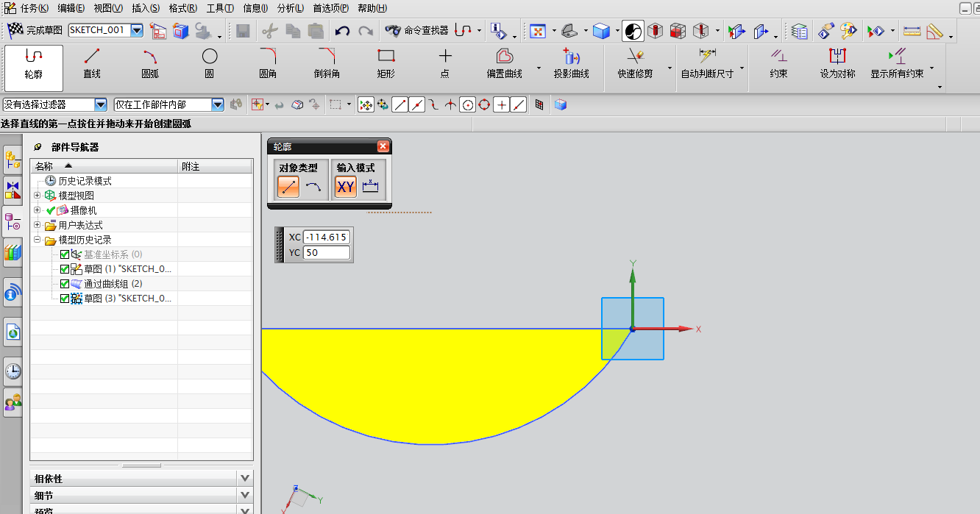This screenshot has height=514, width=980.
Task: Select the 约束 constraints tool
Action: tap(779, 64)
